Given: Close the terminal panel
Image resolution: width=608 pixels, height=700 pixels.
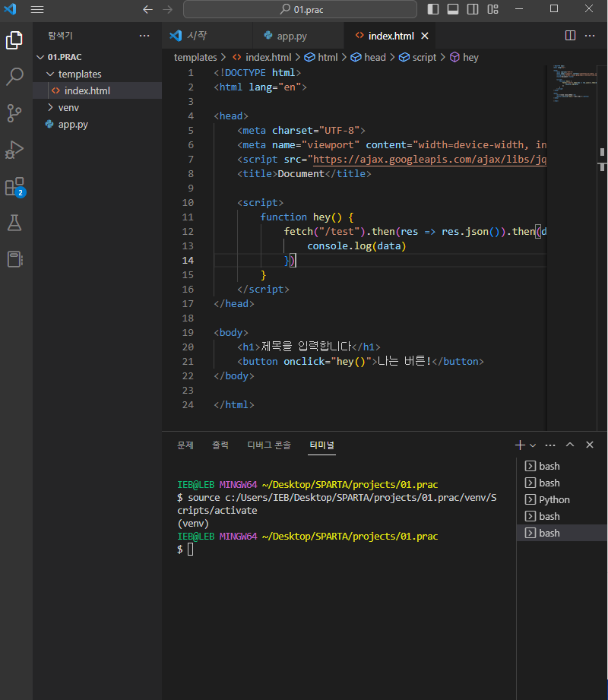Looking at the screenshot, I should (590, 445).
